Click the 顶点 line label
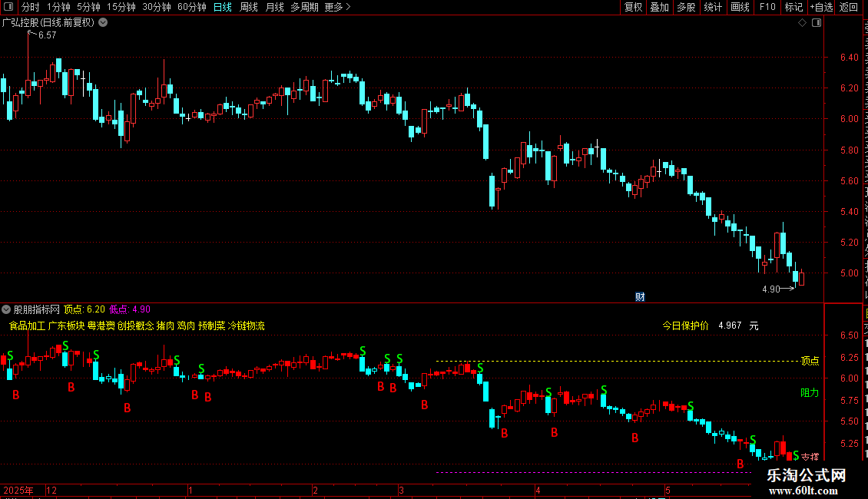868x499 pixels. (810, 361)
